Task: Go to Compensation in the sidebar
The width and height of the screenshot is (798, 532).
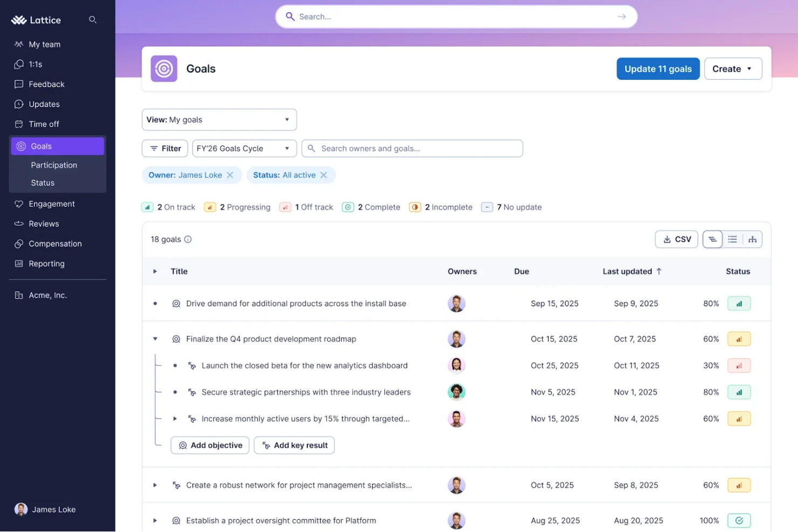Action: coord(55,244)
